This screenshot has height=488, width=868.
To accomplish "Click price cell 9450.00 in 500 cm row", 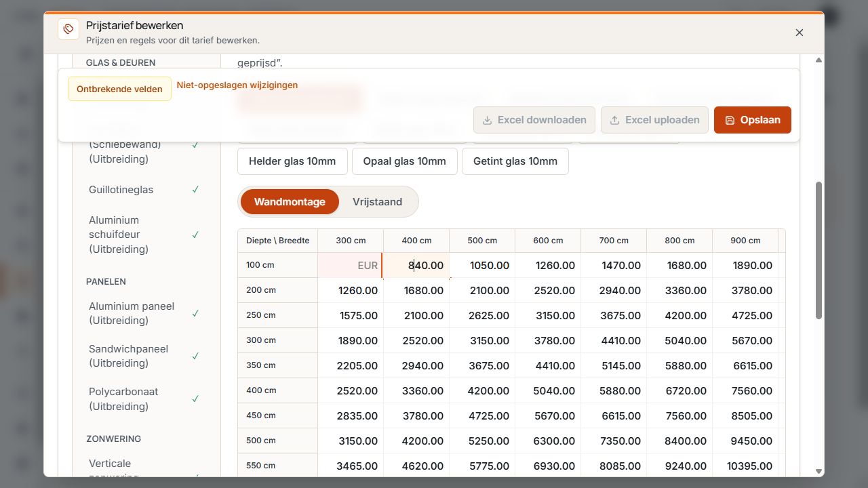I will coord(745,441).
